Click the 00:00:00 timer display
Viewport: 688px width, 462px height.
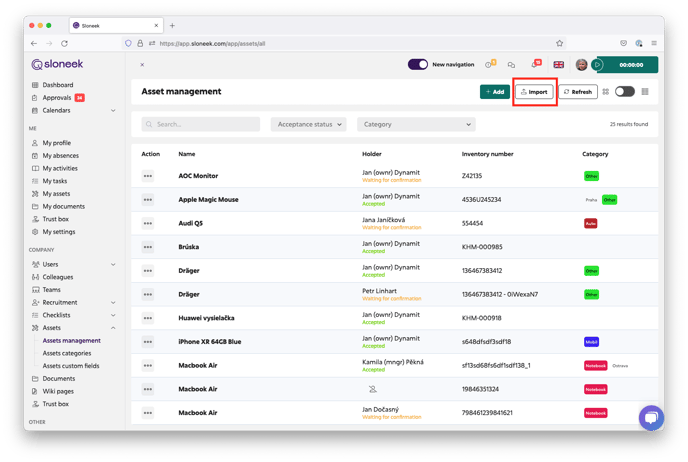pos(631,64)
